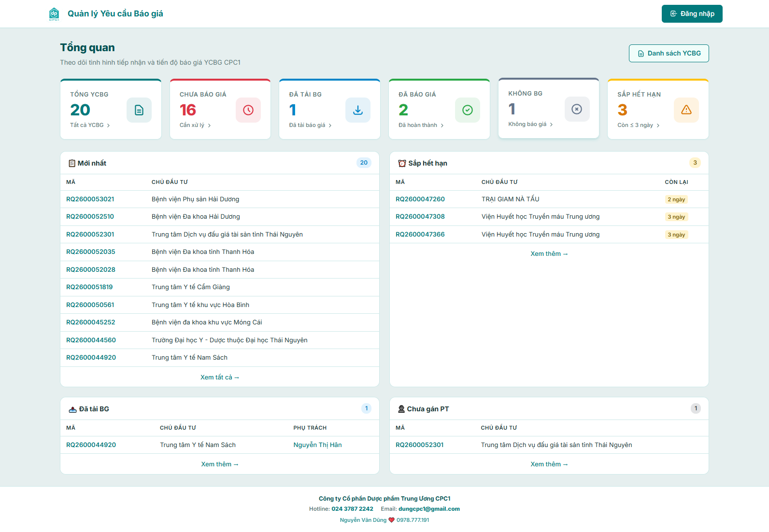
Task: Click the CPC1 logo icon in header
Action: click(x=54, y=14)
